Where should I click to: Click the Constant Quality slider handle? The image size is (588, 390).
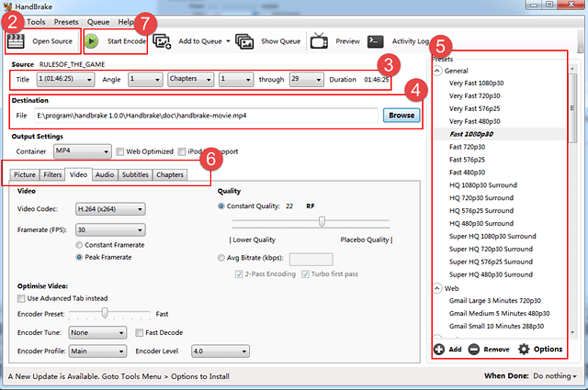(322, 221)
